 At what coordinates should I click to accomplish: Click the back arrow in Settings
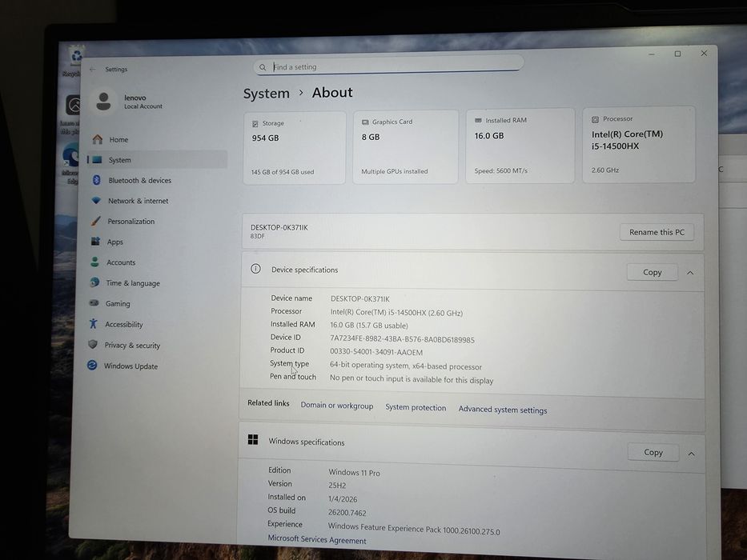[93, 69]
